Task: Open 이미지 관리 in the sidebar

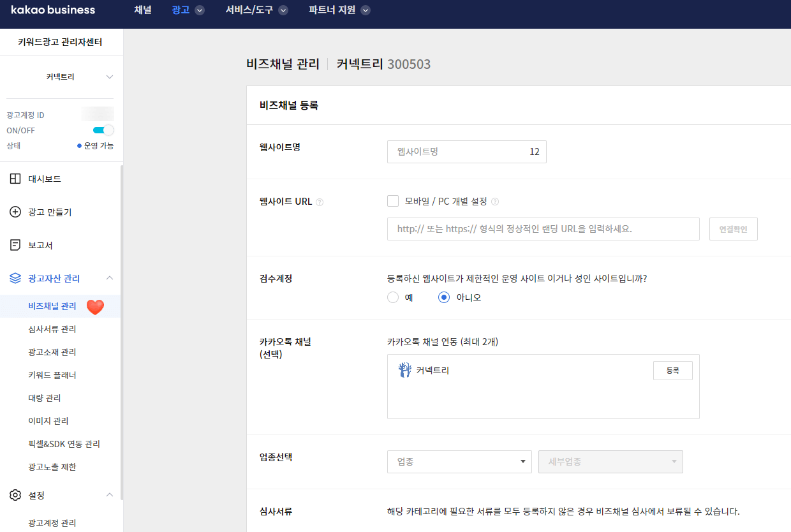Action: [48, 421]
